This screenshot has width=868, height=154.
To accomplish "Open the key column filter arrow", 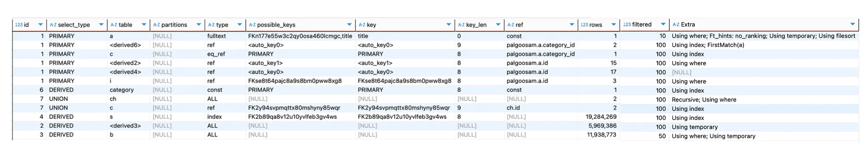I will (x=449, y=25).
